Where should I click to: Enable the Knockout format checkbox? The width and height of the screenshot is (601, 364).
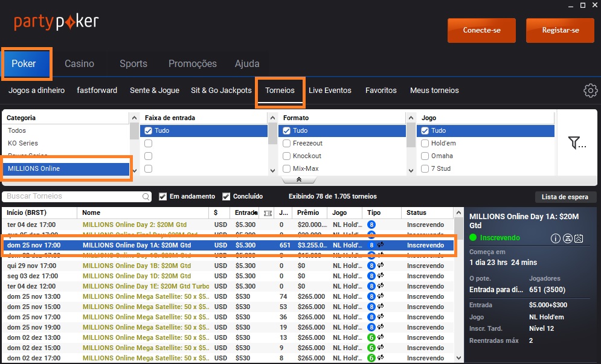(x=287, y=156)
